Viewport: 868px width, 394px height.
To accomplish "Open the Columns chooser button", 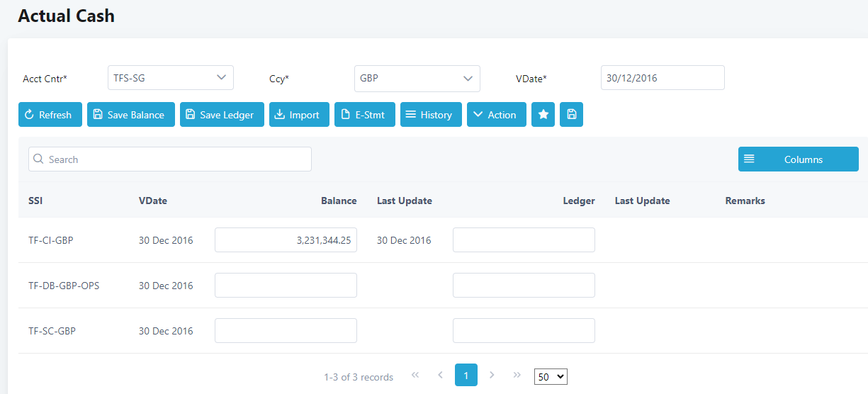I will [x=798, y=159].
